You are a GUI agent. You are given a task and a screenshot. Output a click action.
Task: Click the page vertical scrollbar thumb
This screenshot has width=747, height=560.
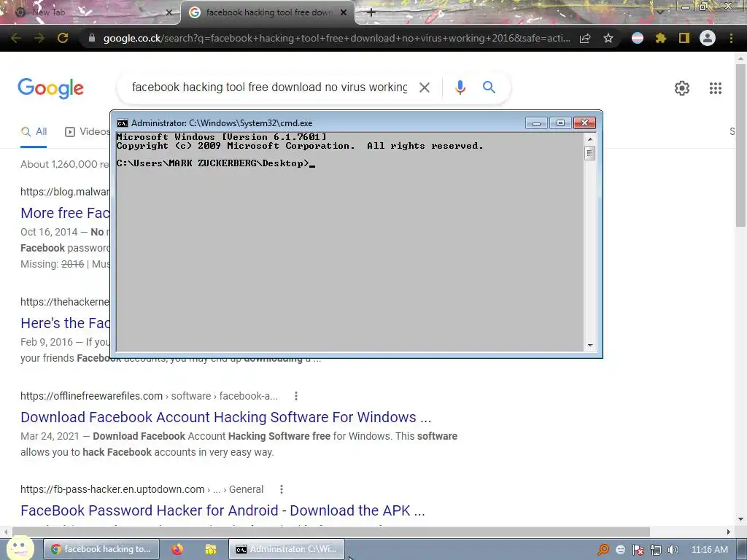pos(741,144)
